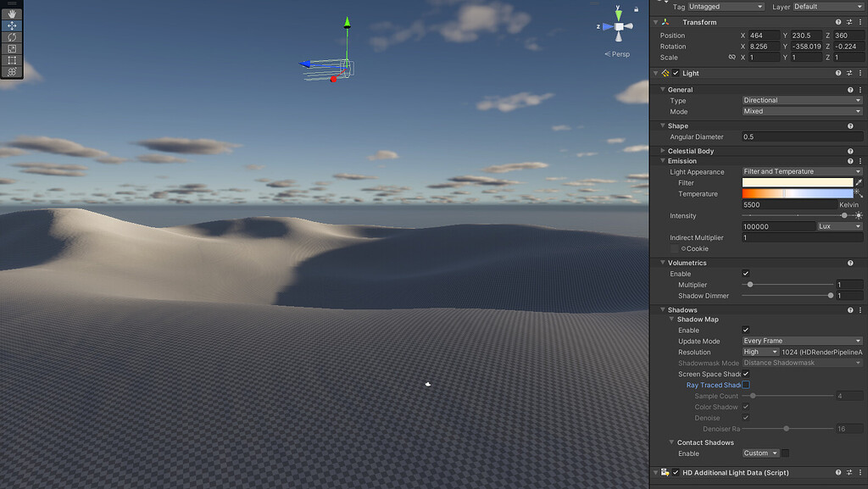Select the Scale tool
Viewport: 868px width, 489px height.
point(11,48)
